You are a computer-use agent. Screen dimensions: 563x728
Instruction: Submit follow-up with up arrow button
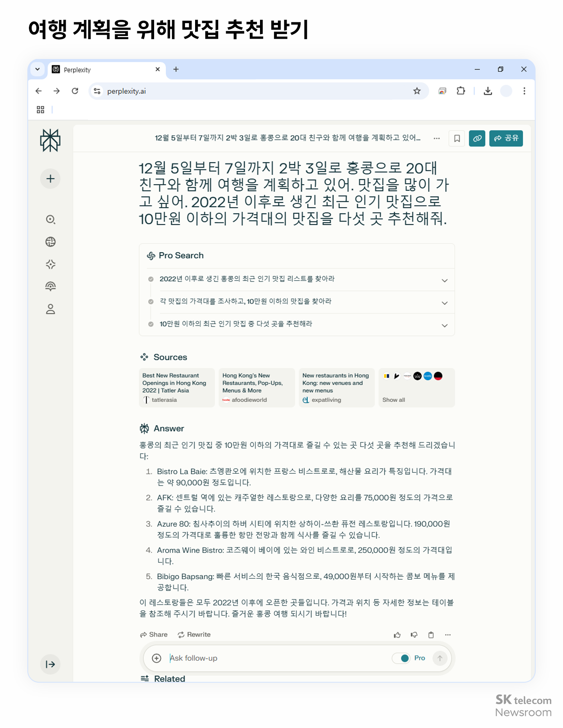(x=440, y=658)
